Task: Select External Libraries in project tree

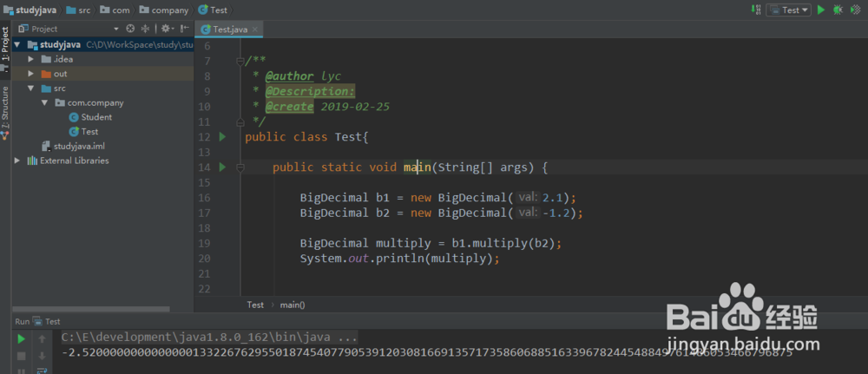Action: pyautogui.click(x=68, y=161)
